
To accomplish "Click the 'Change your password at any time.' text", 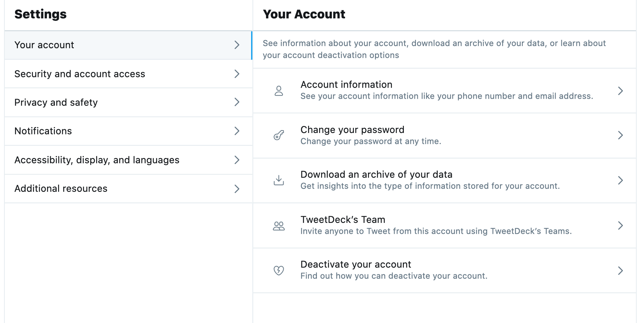I will (371, 141).
